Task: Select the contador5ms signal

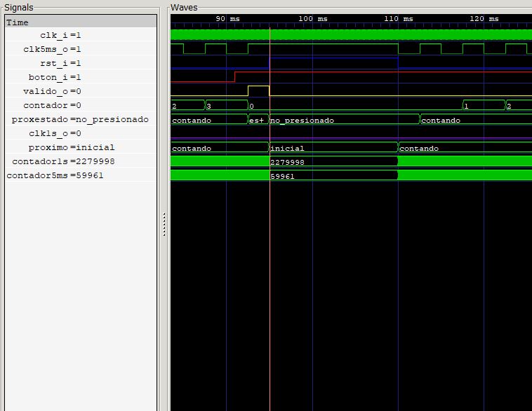Action: 55,175
